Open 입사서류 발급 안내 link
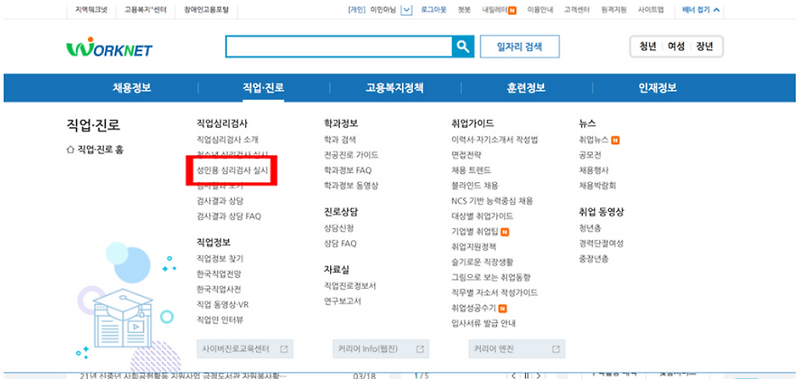The height and width of the screenshot is (379, 800). (484, 323)
